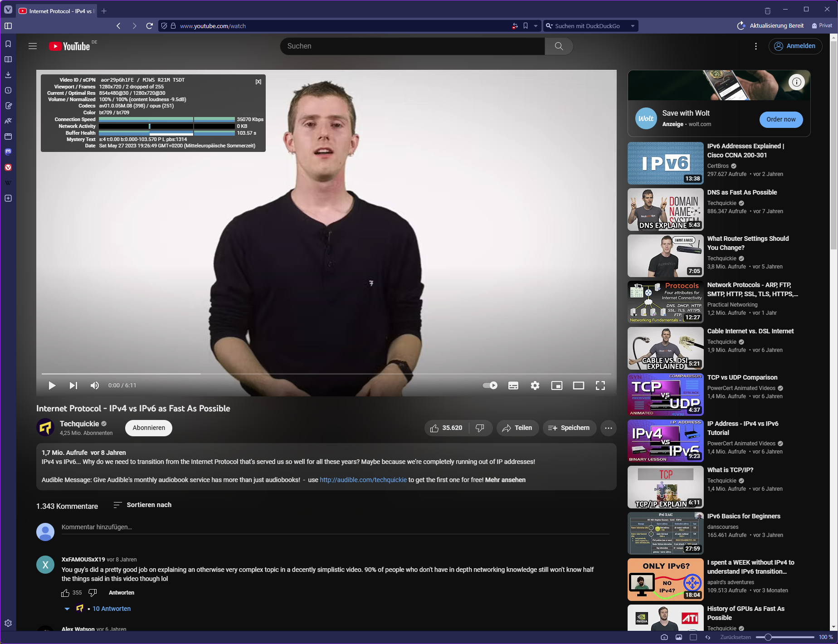Open a new tab
This screenshot has height=644, width=838.
coord(104,11)
